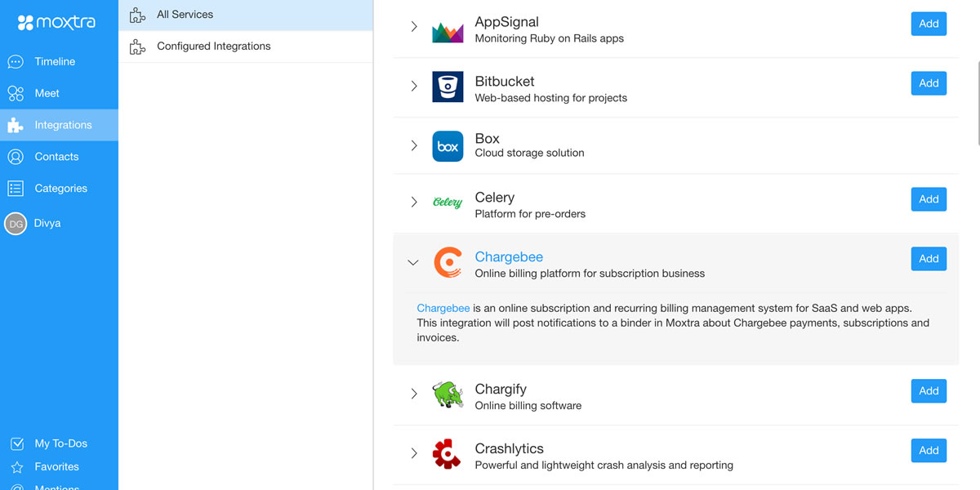Open the Meet menu item
Screen dimensions: 980x490
click(x=59, y=93)
